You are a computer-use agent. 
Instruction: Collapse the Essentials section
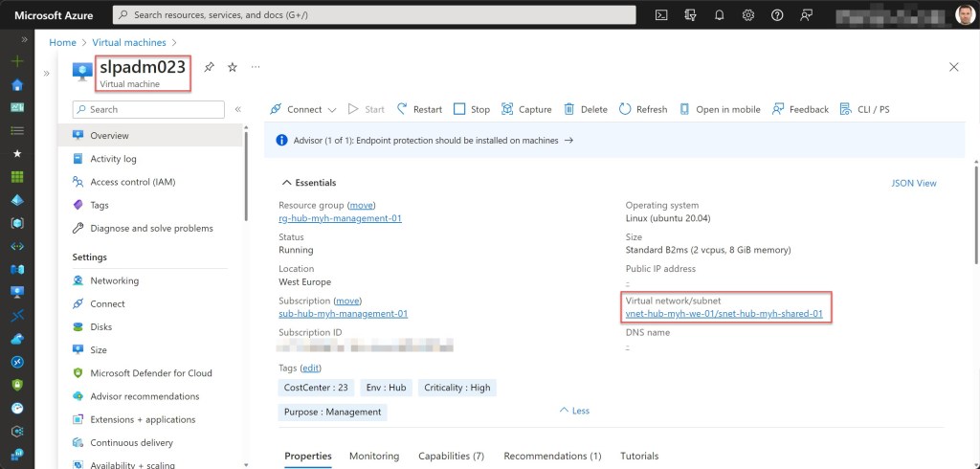click(285, 183)
